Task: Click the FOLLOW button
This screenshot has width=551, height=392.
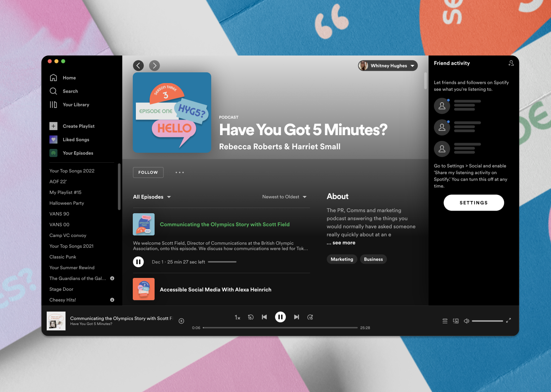Action: (148, 172)
